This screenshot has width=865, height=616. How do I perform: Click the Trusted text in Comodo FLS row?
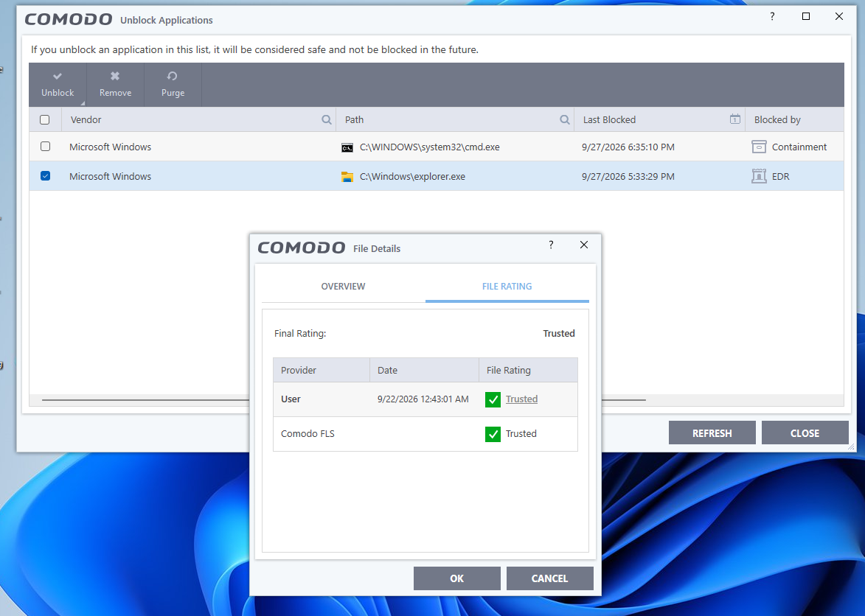point(521,433)
